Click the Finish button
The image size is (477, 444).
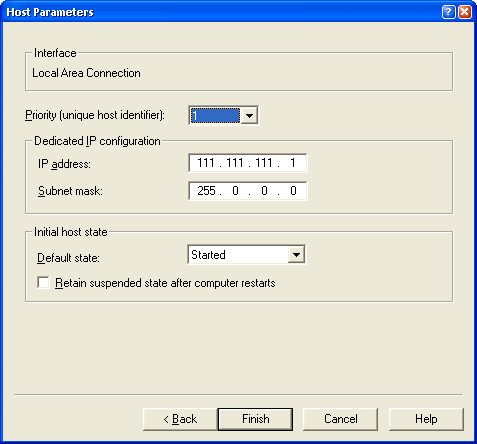click(x=255, y=419)
